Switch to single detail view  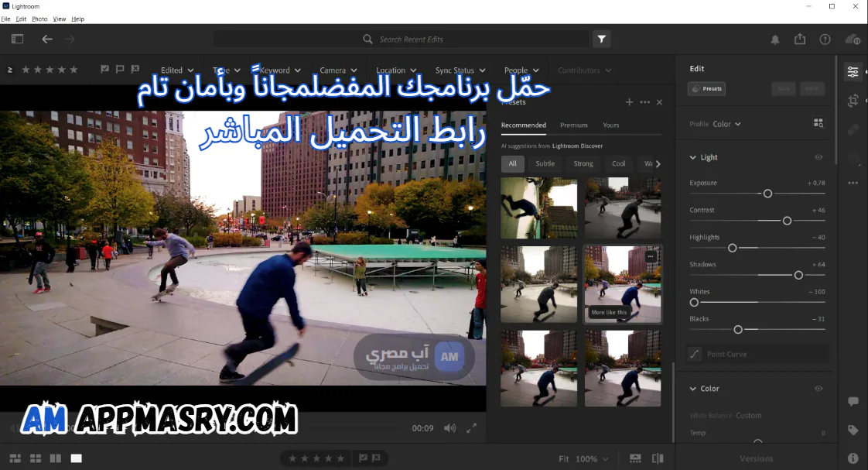click(x=77, y=458)
